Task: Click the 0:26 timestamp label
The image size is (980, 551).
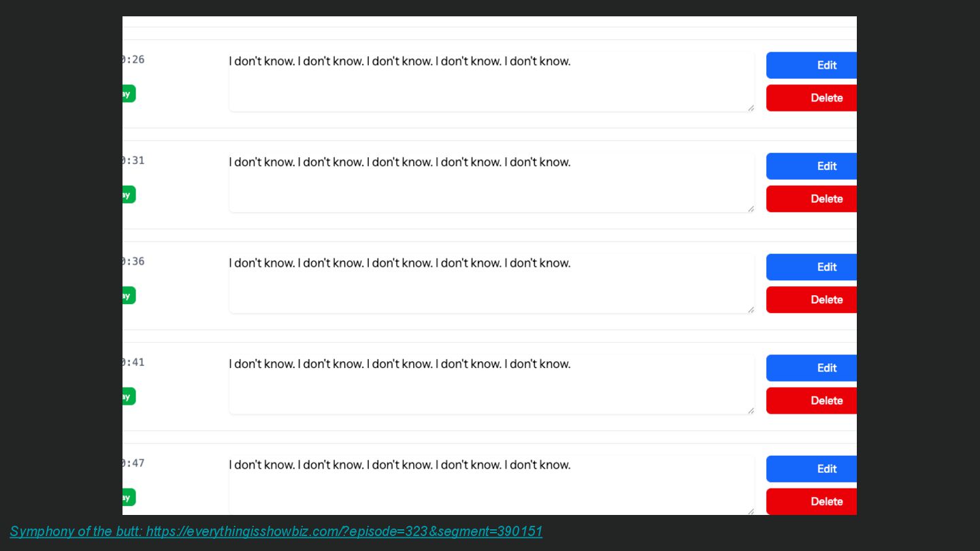Action: tap(133, 60)
